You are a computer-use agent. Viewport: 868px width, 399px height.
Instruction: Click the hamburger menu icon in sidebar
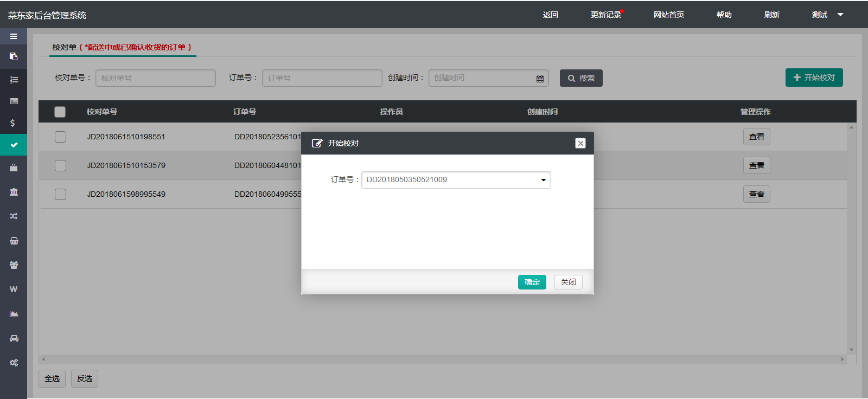(14, 36)
